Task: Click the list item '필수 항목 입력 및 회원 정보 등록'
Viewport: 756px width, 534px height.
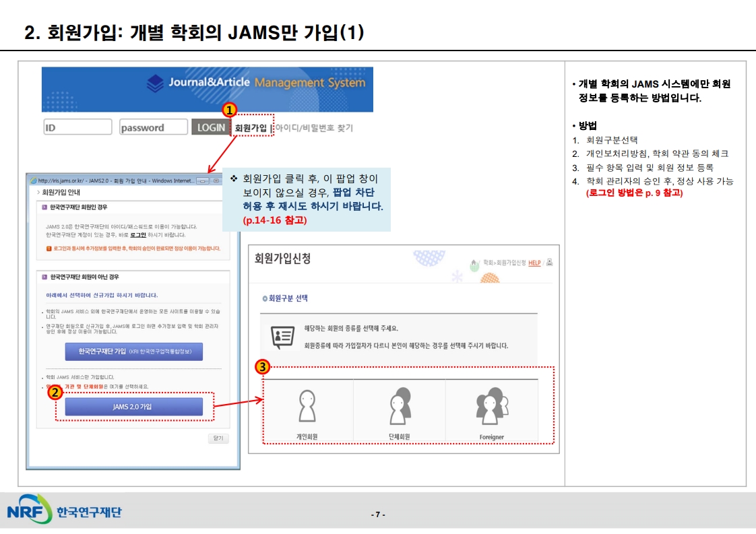Action: click(650, 168)
